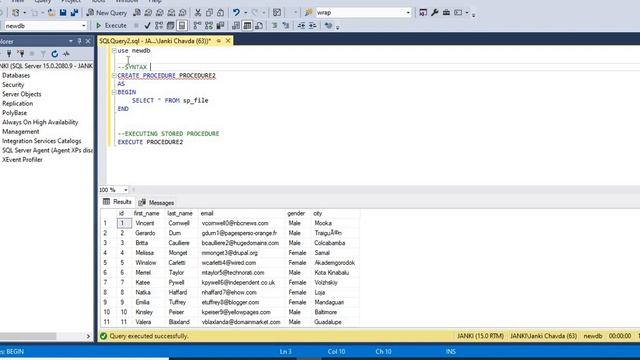640x360 pixels.
Task: Open Object Explorer window position dropdown
Action: point(71,41)
